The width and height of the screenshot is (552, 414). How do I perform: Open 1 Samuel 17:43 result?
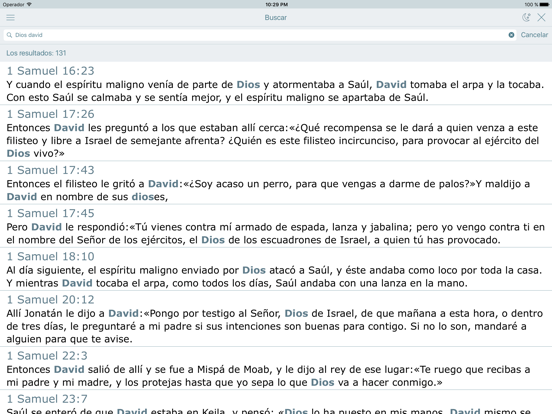tap(276, 183)
